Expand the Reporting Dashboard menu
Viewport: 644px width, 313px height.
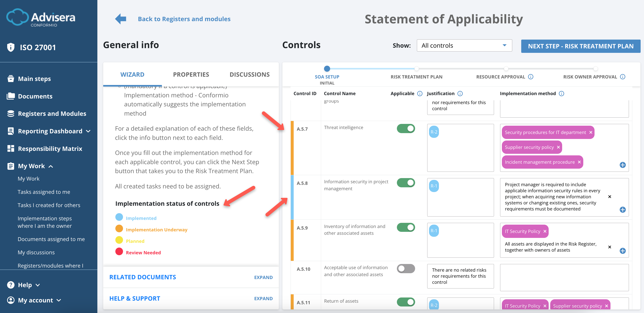coord(88,131)
